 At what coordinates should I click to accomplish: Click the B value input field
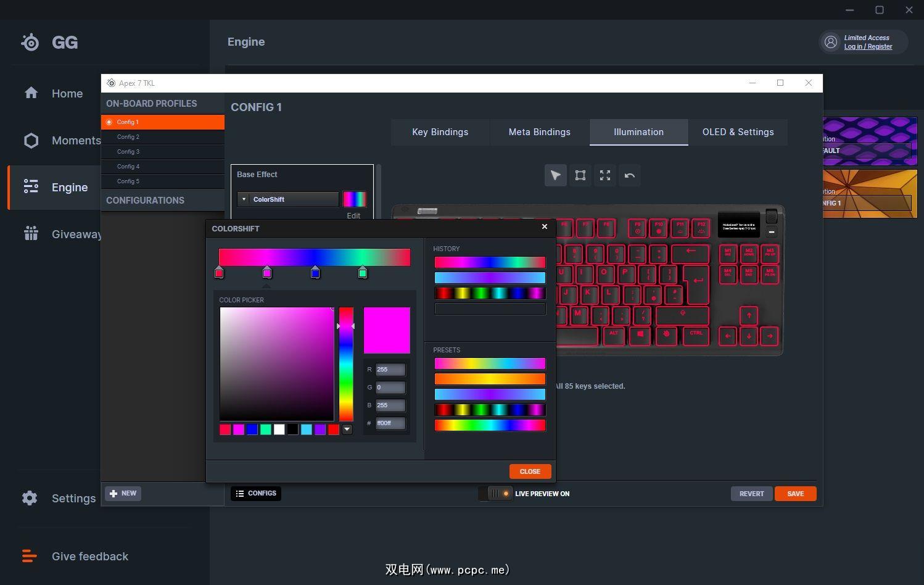390,405
